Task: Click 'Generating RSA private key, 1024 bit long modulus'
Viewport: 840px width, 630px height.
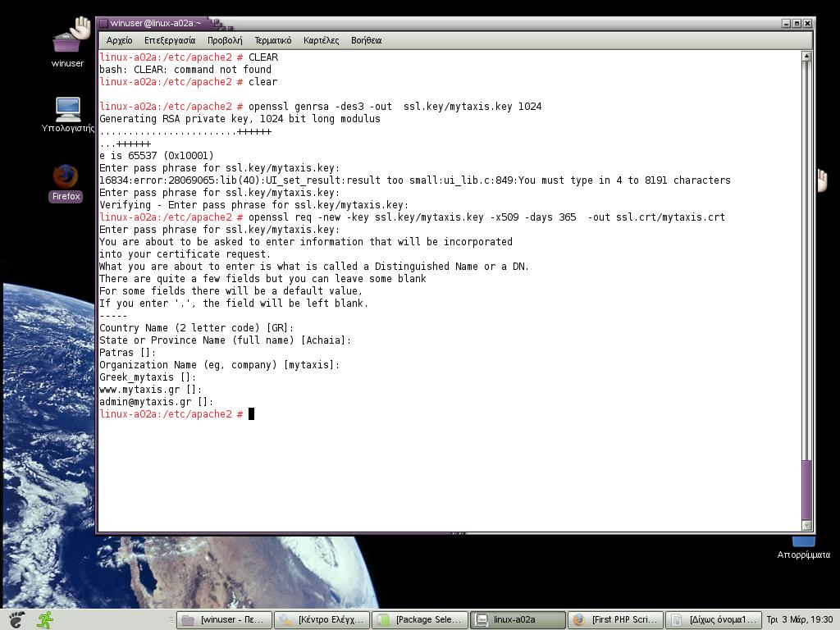Action: [x=240, y=119]
